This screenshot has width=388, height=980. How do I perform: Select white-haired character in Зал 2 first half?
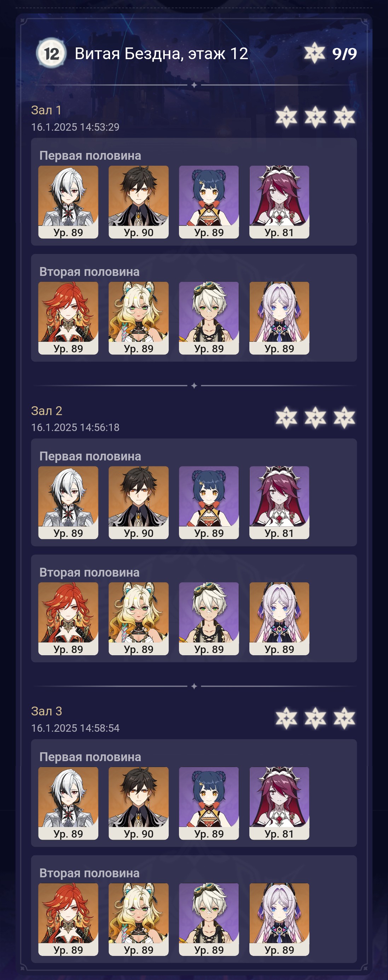[x=68, y=503]
